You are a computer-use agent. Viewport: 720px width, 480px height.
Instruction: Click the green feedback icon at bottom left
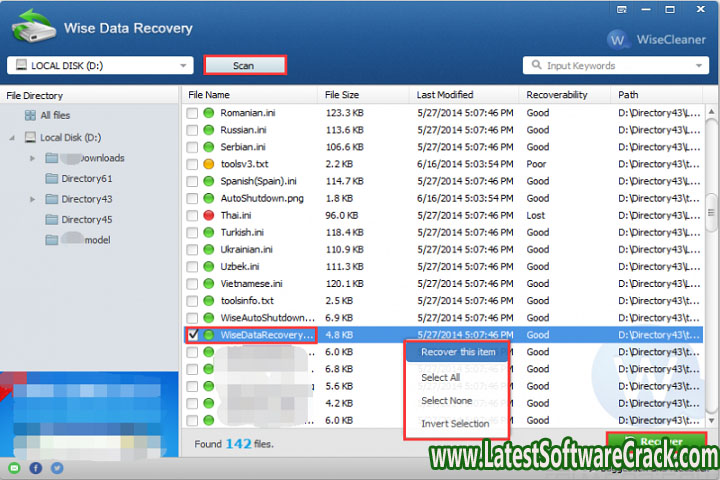click(14, 468)
